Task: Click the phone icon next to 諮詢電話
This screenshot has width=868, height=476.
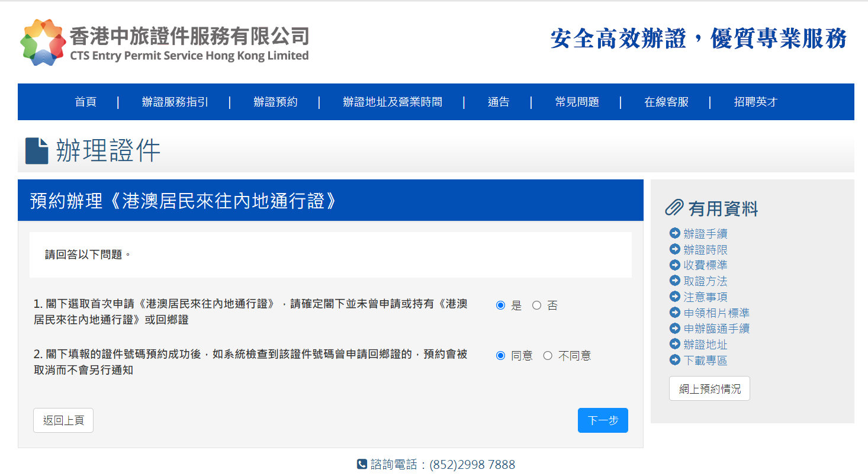Action: 362,464
